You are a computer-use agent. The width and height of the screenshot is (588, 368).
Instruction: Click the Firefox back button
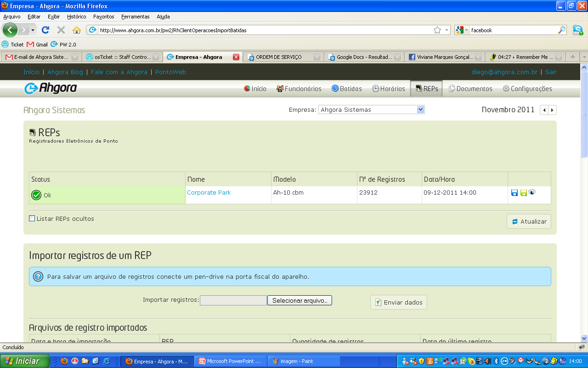coord(10,30)
